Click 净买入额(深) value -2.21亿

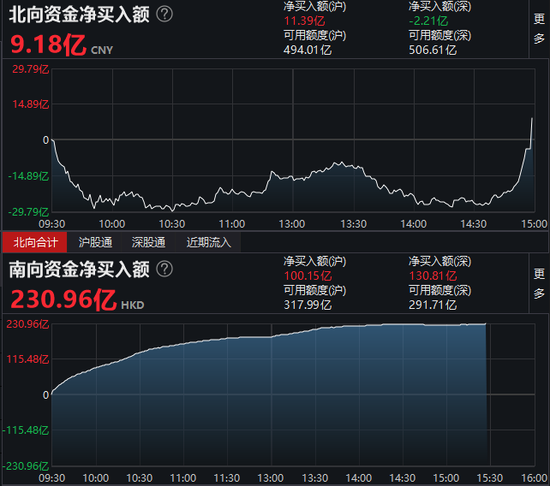428,21
